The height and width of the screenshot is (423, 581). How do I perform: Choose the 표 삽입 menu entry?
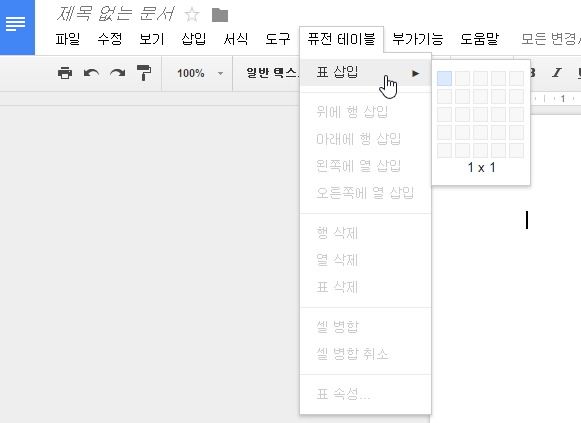[365, 73]
